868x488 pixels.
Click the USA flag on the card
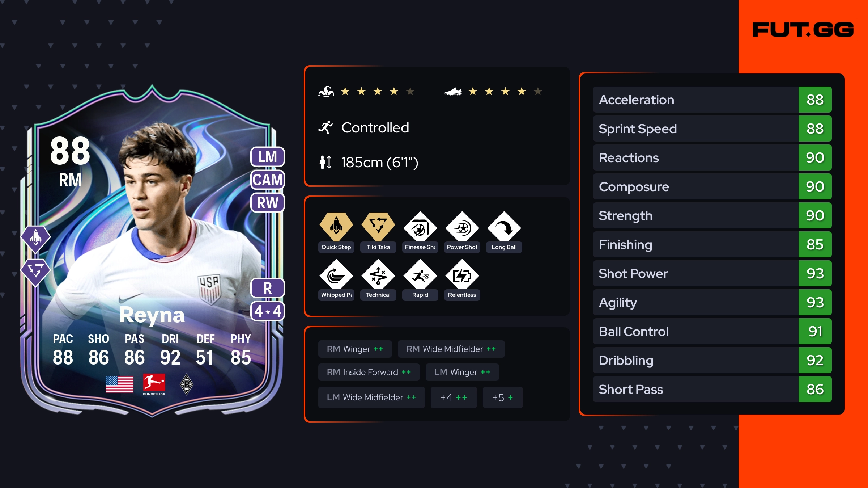[x=119, y=384]
